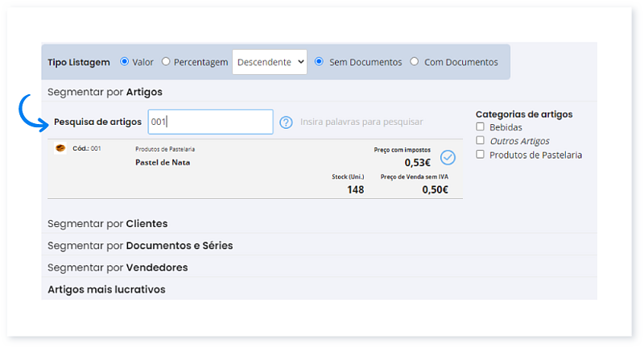Collapse the Segmentar por Artigos section

[x=105, y=92]
